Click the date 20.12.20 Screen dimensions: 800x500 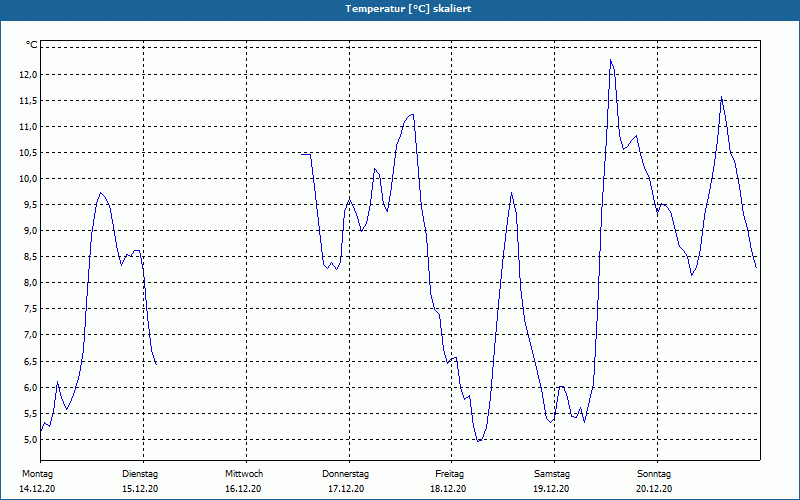[654, 489]
